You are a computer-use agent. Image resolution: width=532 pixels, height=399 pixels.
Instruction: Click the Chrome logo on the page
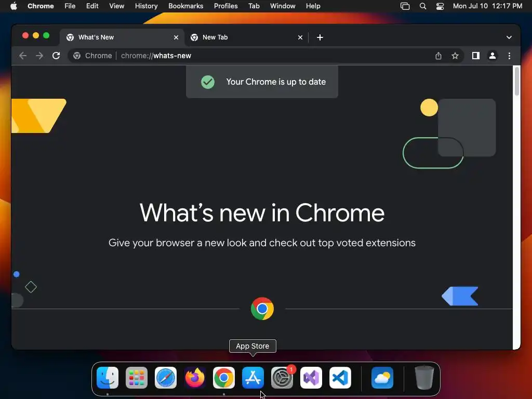[x=262, y=309]
